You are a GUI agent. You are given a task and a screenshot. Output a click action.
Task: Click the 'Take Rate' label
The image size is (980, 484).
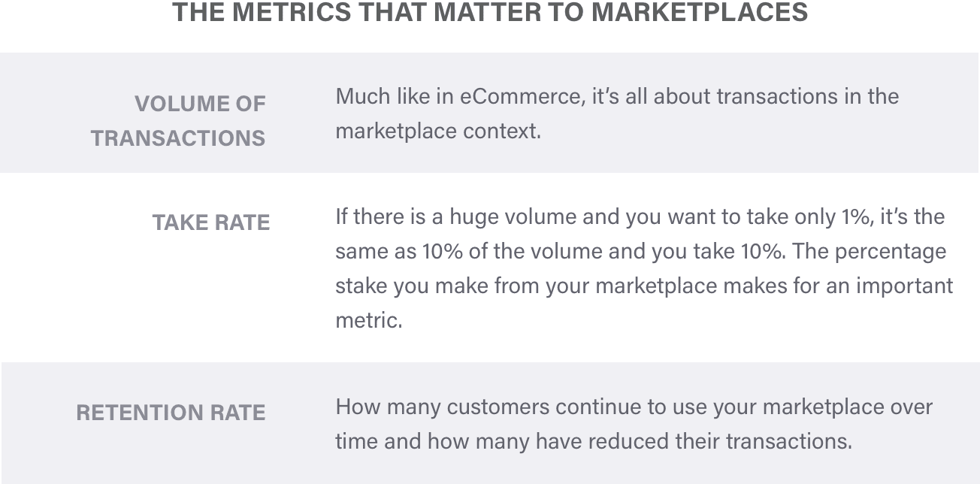point(211,222)
